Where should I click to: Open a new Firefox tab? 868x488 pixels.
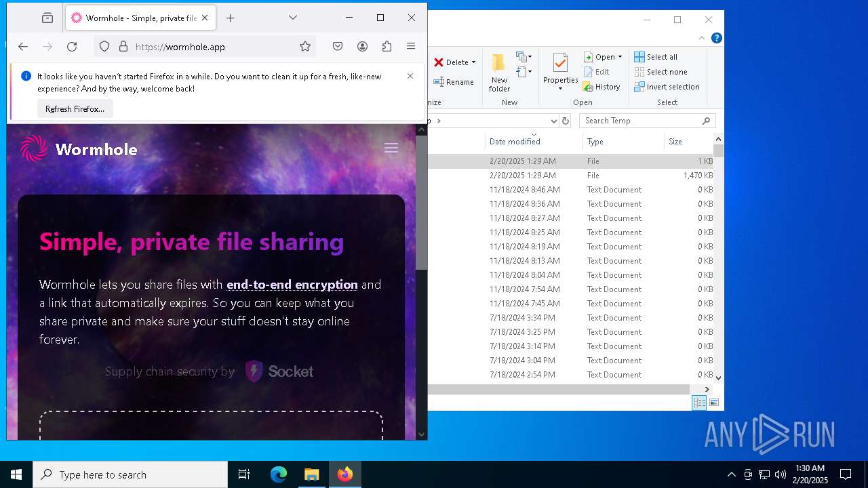pyautogui.click(x=231, y=18)
